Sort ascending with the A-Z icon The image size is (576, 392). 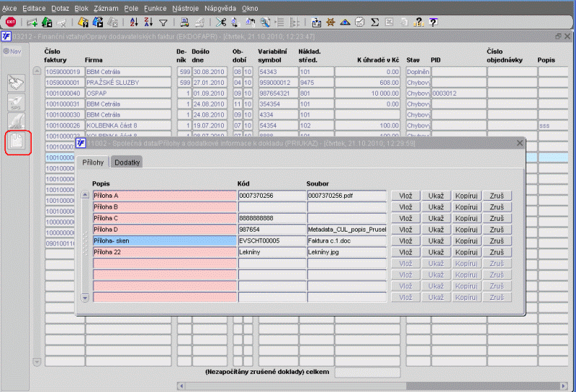pyautogui.click(x=134, y=23)
